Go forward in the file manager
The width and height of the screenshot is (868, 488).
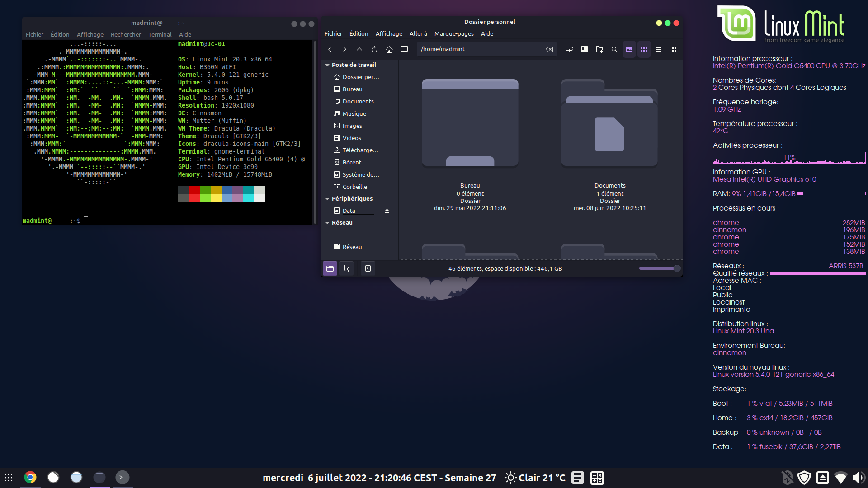(344, 49)
